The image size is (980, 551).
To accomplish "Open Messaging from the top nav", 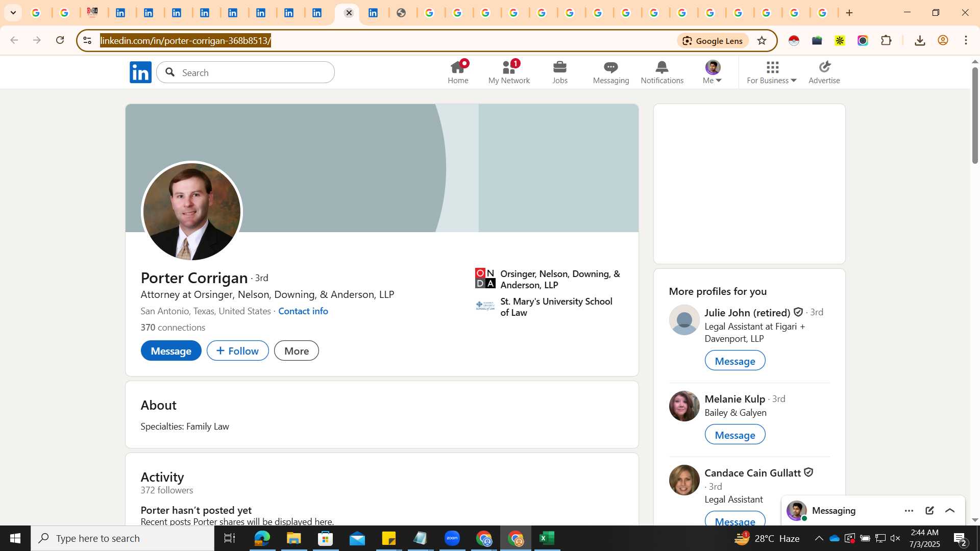I will [611, 72].
